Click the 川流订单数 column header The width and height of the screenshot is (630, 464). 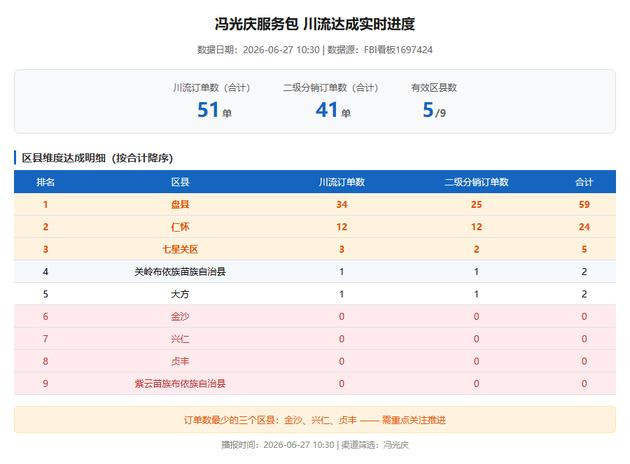coord(342,182)
